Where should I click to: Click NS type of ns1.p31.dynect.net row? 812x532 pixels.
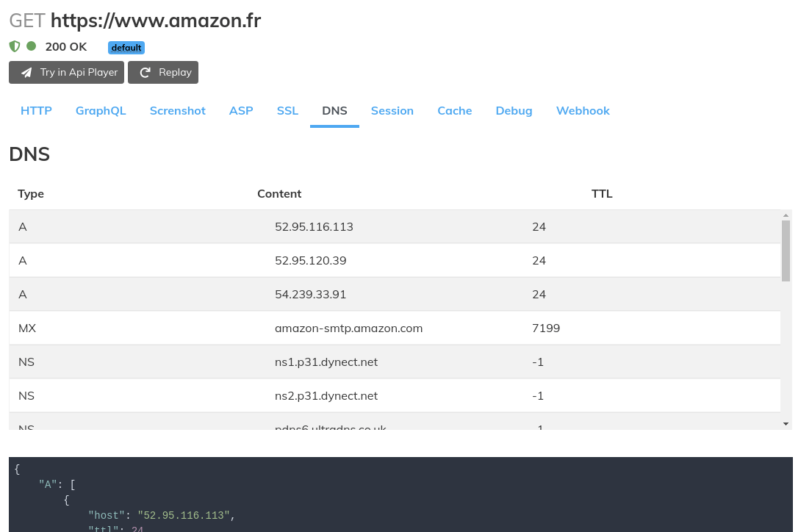[x=26, y=362]
